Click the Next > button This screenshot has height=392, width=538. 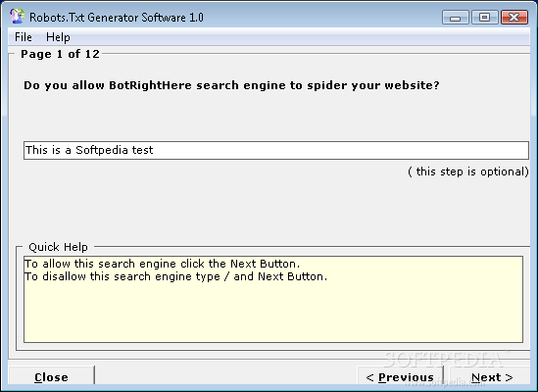[492, 377]
